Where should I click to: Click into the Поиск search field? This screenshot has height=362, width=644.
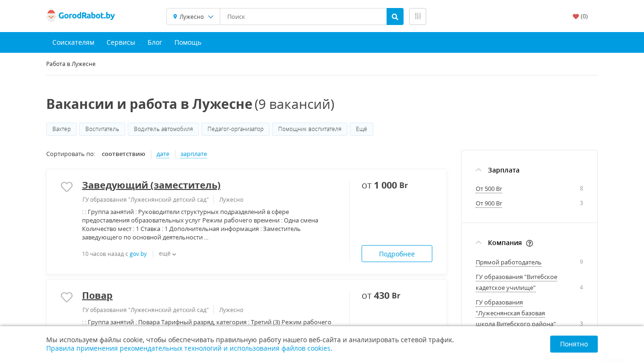click(303, 16)
